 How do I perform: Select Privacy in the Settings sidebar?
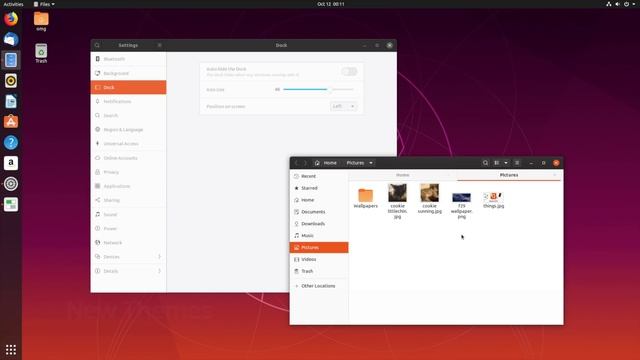point(128,172)
